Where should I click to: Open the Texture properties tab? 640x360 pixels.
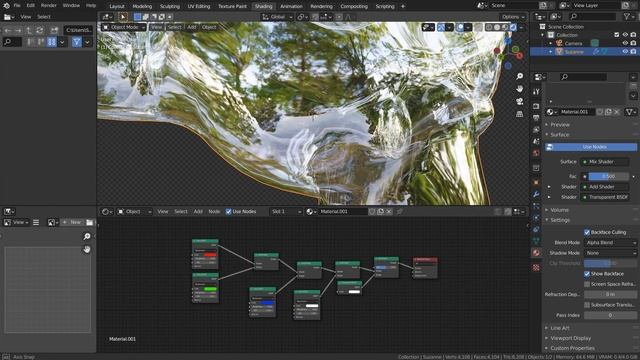pyautogui.click(x=536, y=267)
